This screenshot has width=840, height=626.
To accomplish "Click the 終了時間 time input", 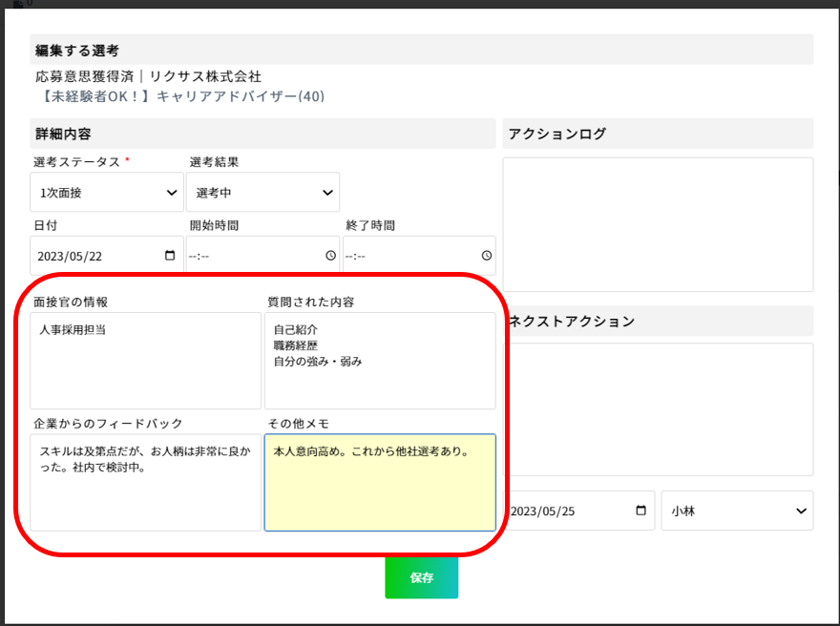I will 419,256.
